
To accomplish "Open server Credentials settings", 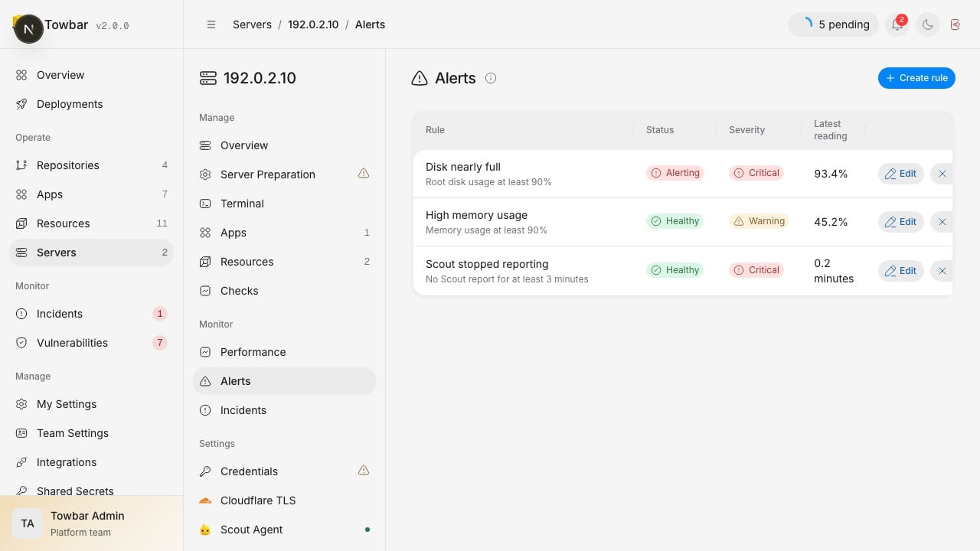I will pyautogui.click(x=284, y=471).
